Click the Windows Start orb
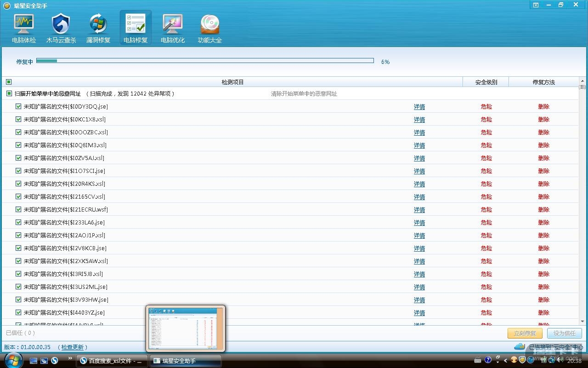Screen dimensions: 588x368 point(13,360)
